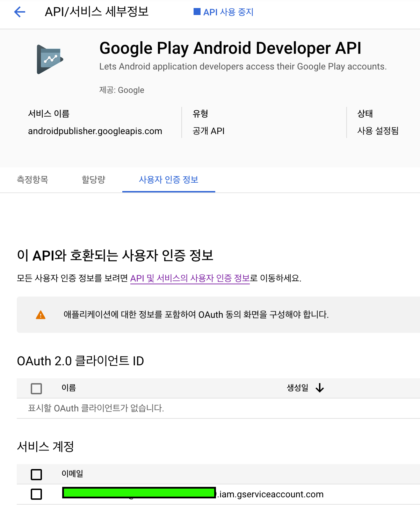Click the blue square icon beside API 사용 중지
The width and height of the screenshot is (420, 512).
(x=197, y=12)
